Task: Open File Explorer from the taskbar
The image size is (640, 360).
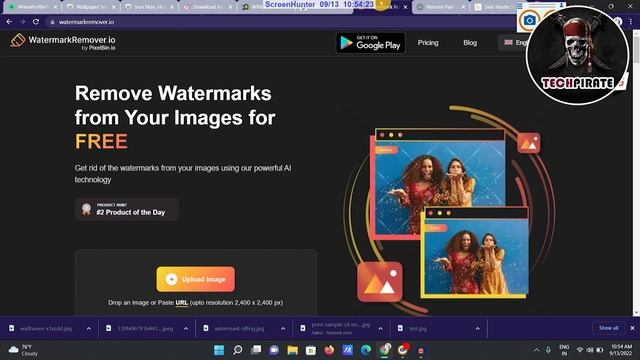Action: tap(292, 350)
